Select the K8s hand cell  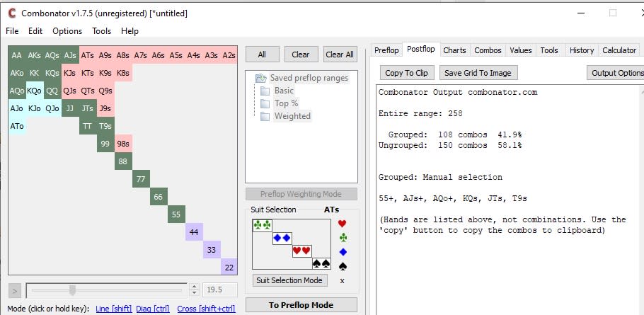click(123, 73)
